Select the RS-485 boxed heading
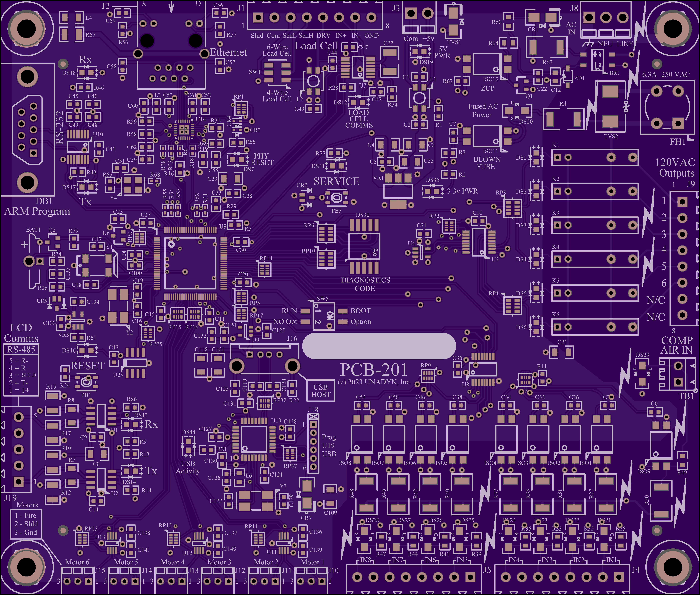 (x=21, y=349)
